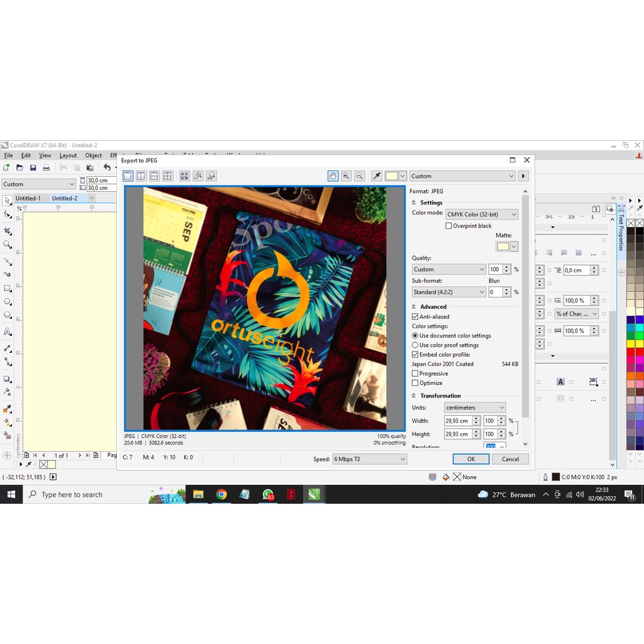Open the page size Custom dropdown in CorelDRAW
This screenshot has width=644, height=644.
pos(38,184)
